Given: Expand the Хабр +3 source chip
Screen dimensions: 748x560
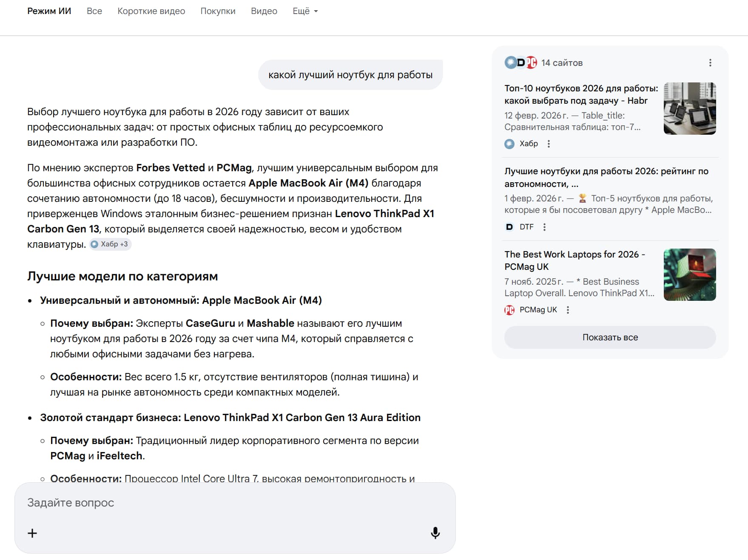Looking at the screenshot, I should click(110, 244).
